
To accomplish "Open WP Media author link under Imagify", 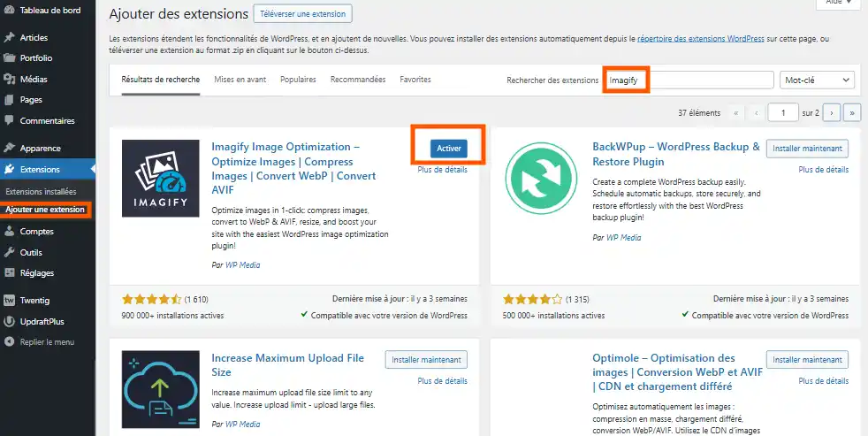I will 242,264.
